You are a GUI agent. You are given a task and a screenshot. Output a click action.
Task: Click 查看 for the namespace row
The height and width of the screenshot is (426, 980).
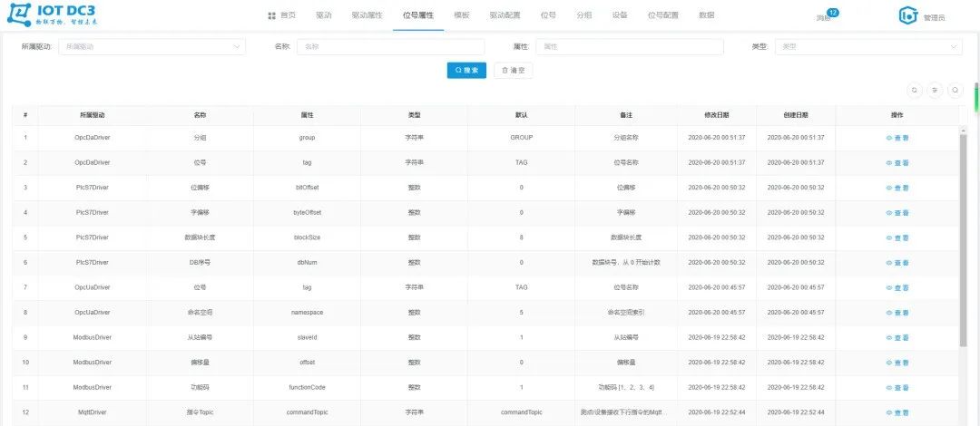click(897, 313)
